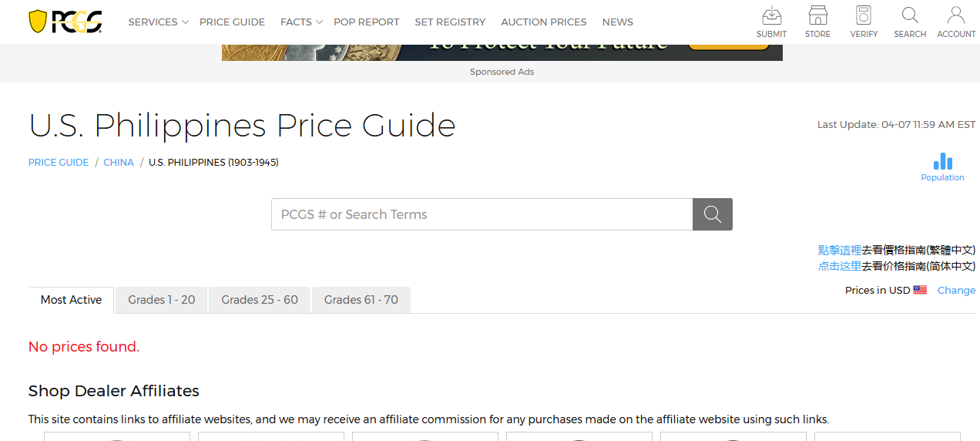
Task: Click the No prices found message
Action: click(x=84, y=347)
